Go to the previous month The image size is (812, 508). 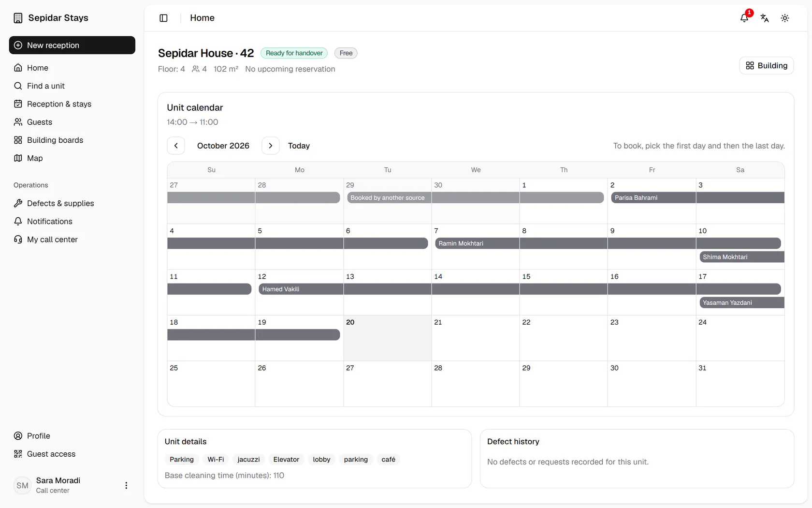(176, 146)
